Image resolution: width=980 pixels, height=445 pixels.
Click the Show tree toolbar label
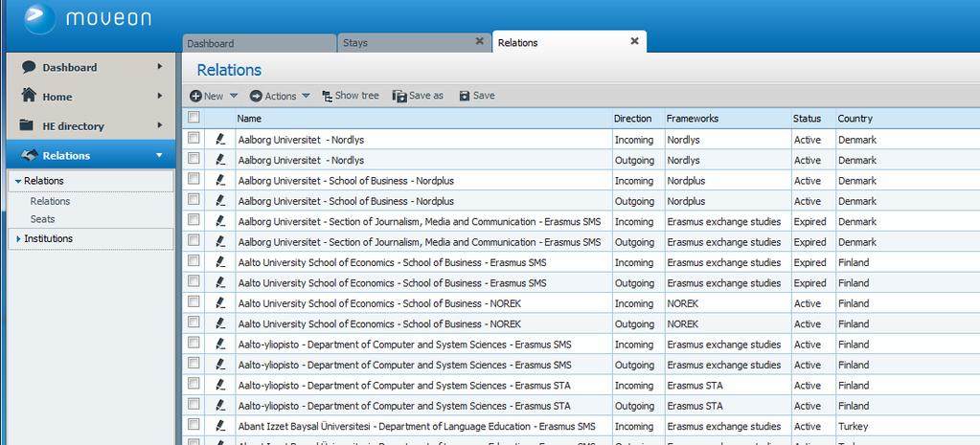pos(357,96)
